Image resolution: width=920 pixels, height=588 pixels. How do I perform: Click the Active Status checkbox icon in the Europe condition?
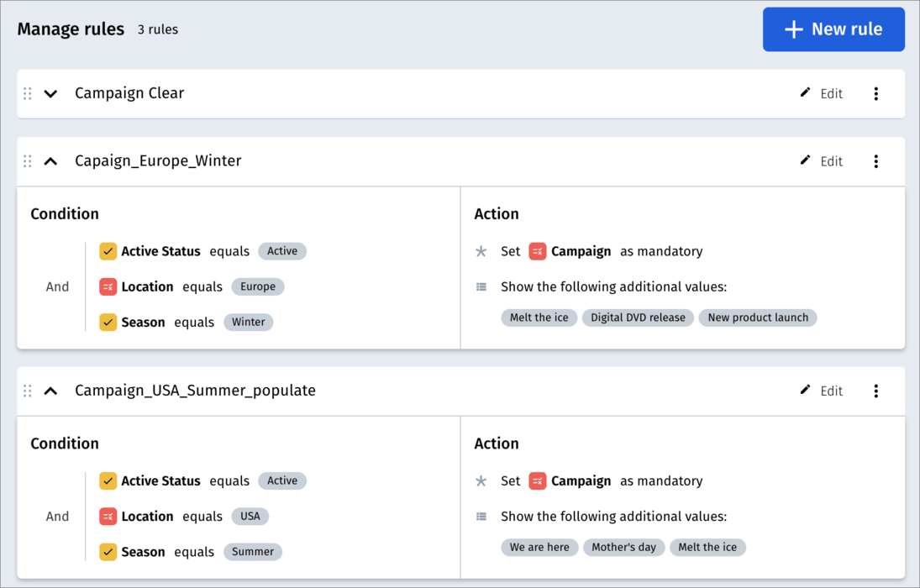pyautogui.click(x=108, y=250)
